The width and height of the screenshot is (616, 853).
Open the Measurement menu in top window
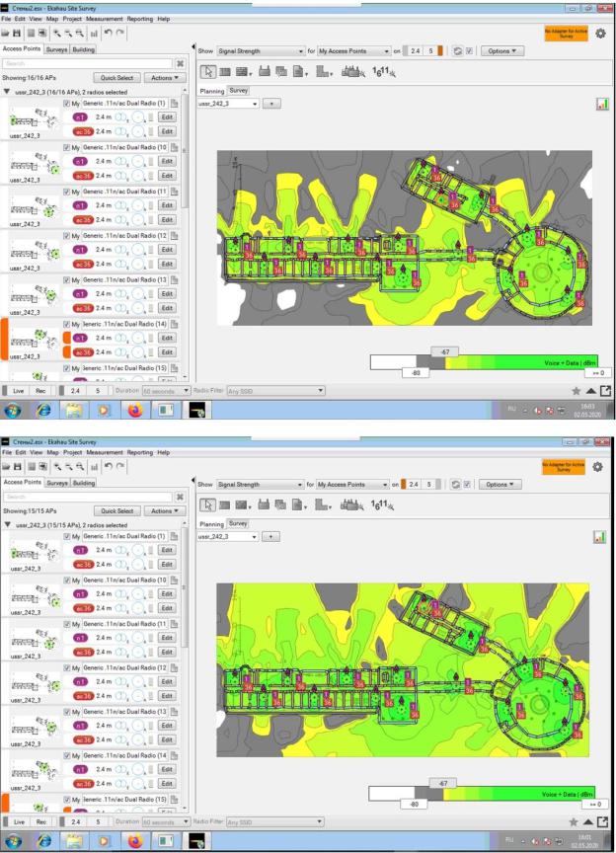pyautogui.click(x=105, y=19)
